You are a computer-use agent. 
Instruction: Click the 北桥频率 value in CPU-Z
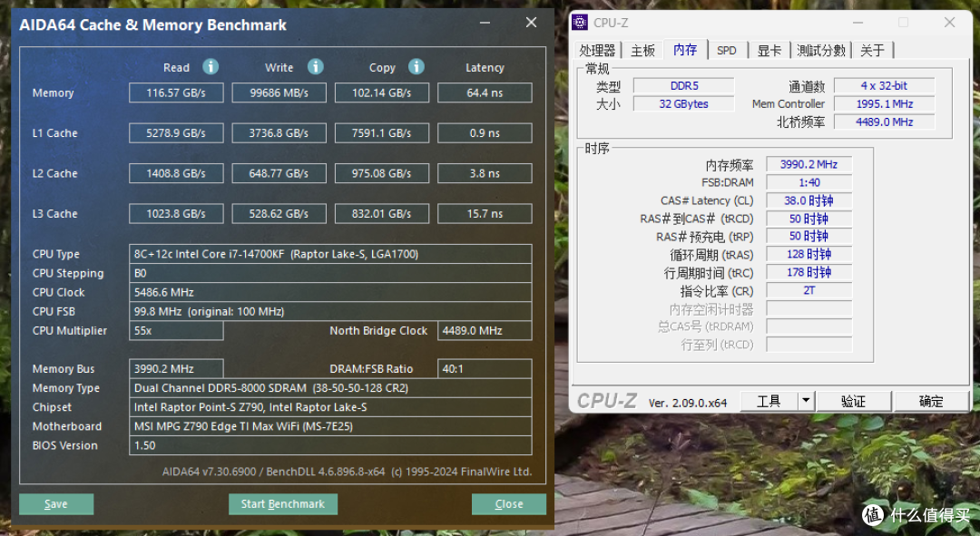885,122
